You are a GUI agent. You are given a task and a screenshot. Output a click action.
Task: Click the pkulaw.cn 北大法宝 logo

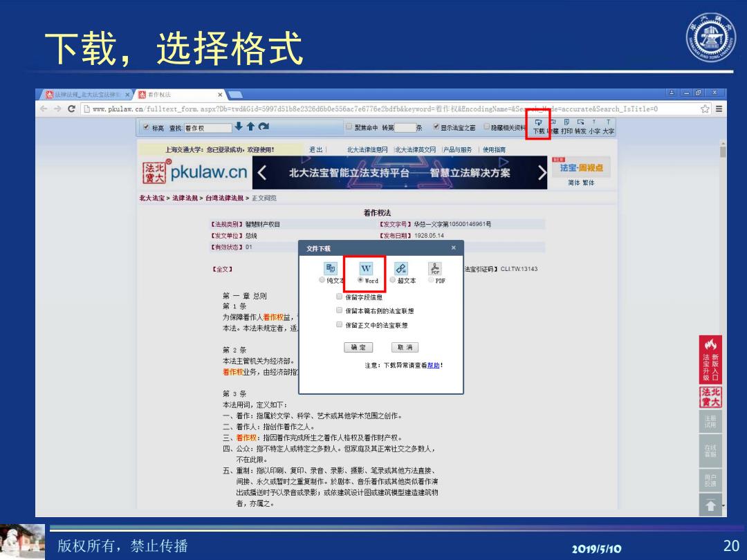pyautogui.click(x=195, y=171)
